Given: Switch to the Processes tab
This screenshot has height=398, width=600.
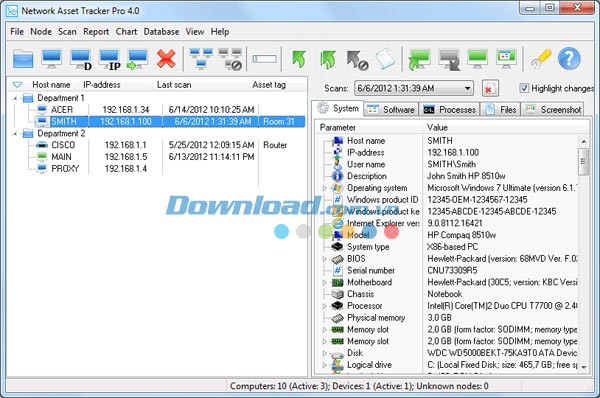Looking at the screenshot, I should [x=450, y=110].
